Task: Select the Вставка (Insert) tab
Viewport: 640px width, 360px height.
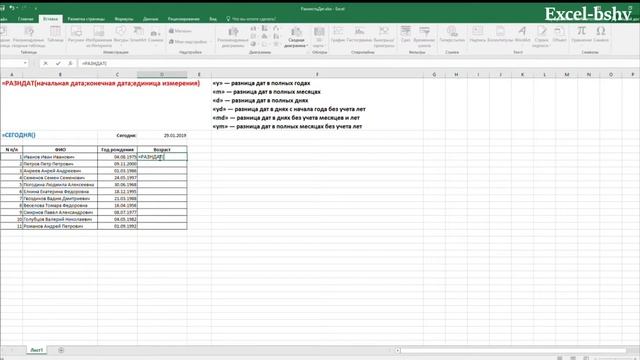Action: (x=50, y=19)
